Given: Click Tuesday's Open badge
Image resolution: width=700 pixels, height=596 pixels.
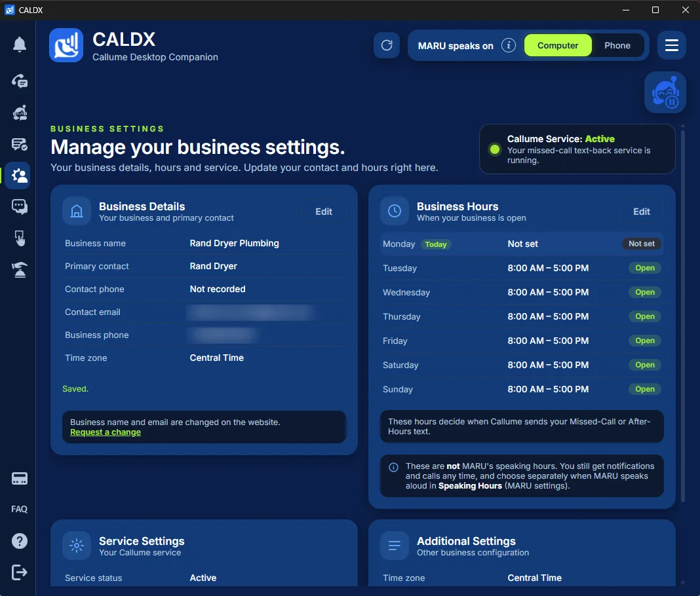Looking at the screenshot, I should (x=645, y=268).
